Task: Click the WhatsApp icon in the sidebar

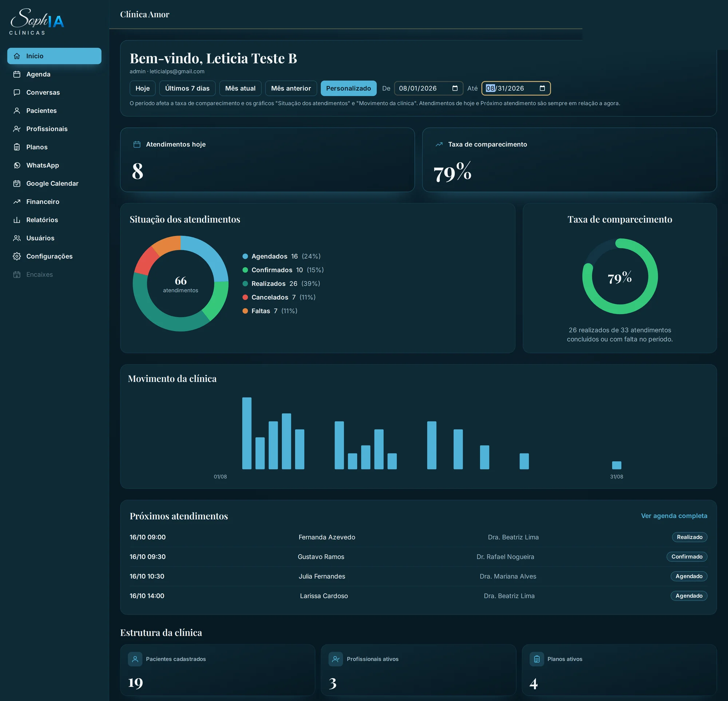Action: [x=17, y=165]
